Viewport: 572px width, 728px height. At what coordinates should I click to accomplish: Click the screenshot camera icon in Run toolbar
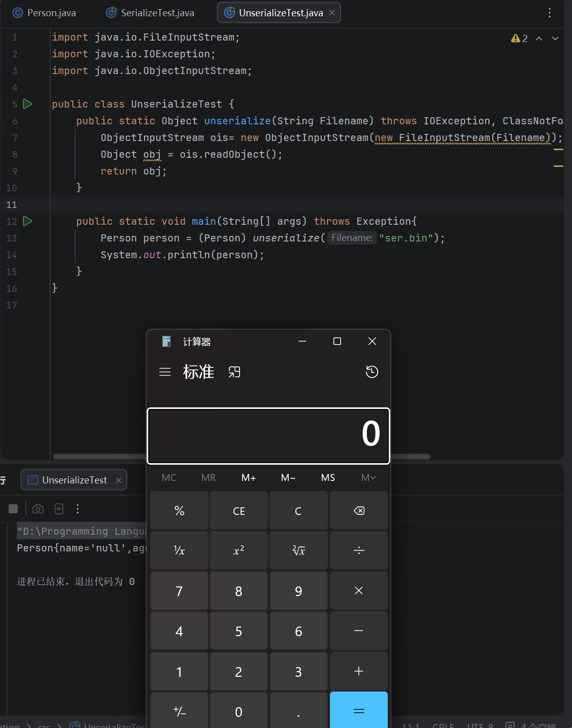coord(38,509)
